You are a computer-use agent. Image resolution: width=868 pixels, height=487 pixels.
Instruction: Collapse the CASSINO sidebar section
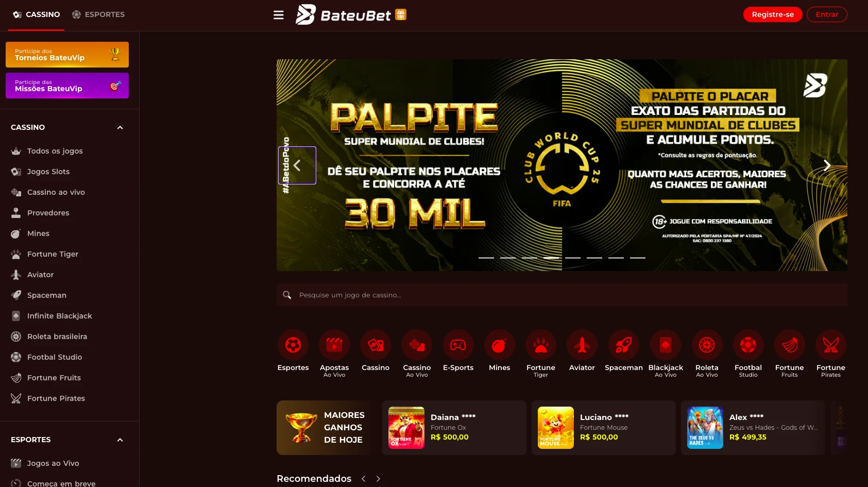[x=120, y=127]
